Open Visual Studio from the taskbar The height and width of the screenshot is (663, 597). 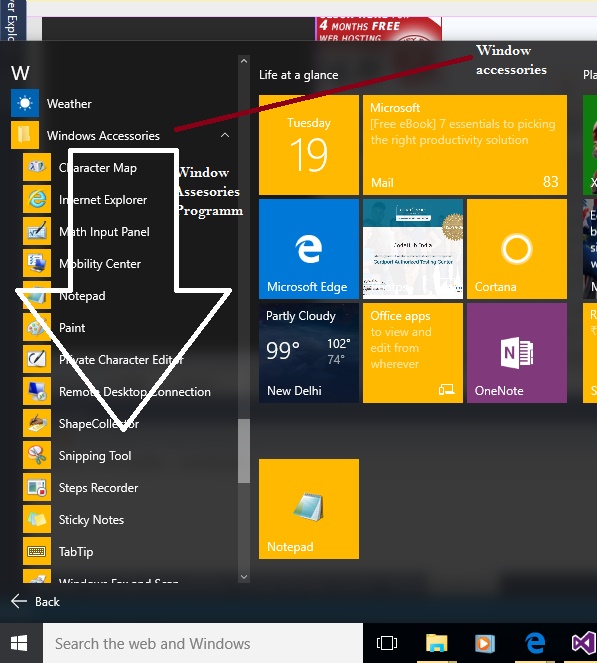[x=584, y=643]
